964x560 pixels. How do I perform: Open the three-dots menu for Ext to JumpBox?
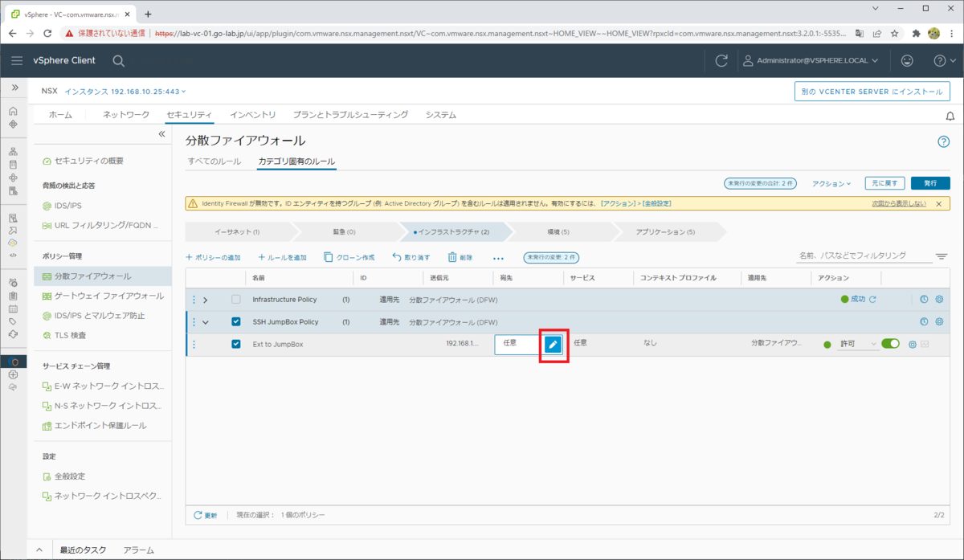[194, 345]
